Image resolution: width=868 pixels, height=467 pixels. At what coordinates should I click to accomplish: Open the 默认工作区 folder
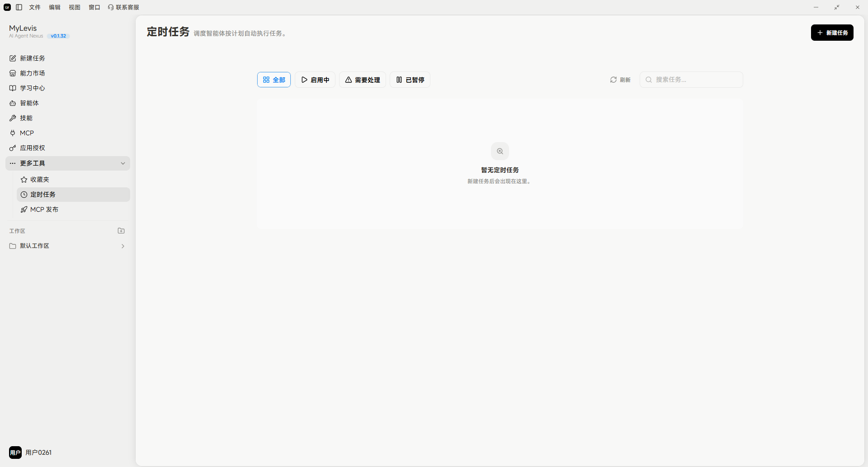[x=68, y=246]
